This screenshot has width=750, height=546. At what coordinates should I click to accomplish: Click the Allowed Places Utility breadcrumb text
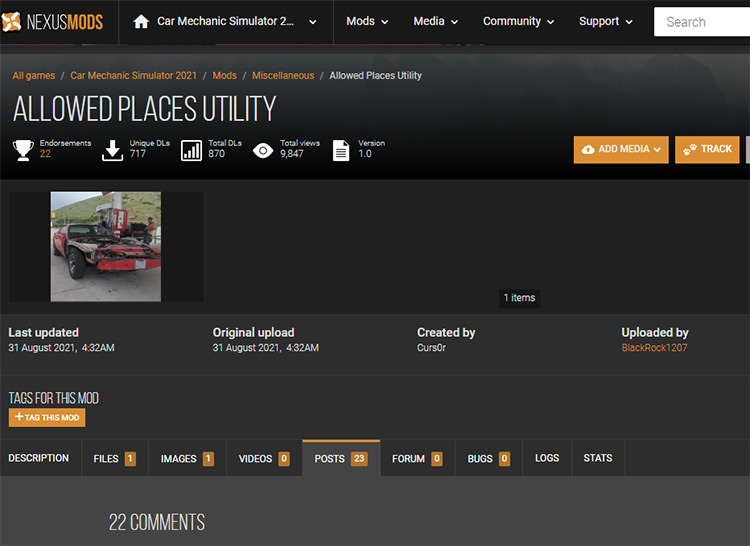point(375,76)
